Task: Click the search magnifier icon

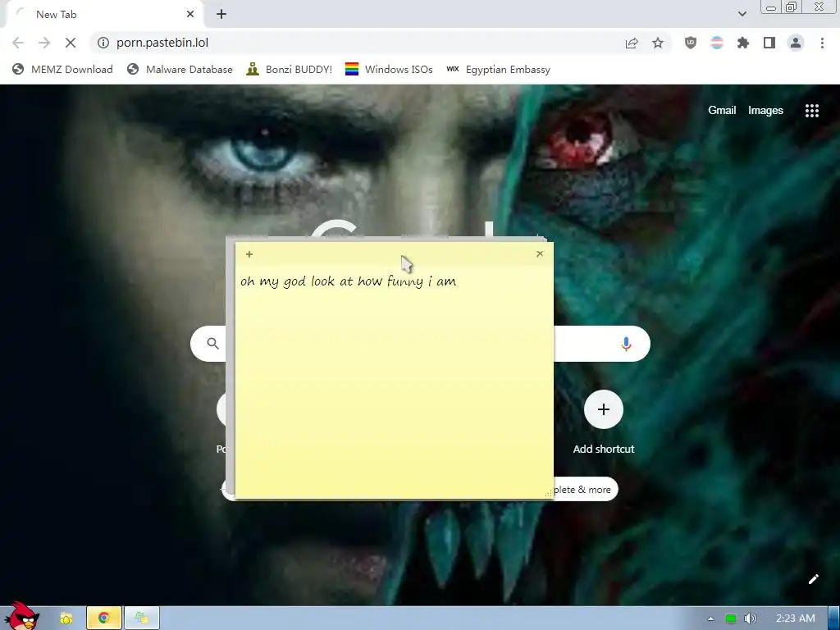Action: [x=212, y=344]
